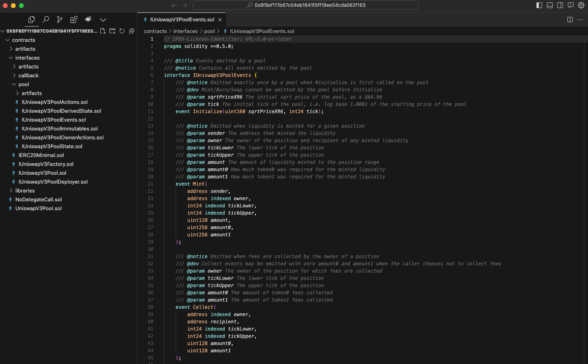Click the Solidity file icon beside IUniswapV3PoolState.sol
The height and width of the screenshot is (364, 588).
click(17, 146)
